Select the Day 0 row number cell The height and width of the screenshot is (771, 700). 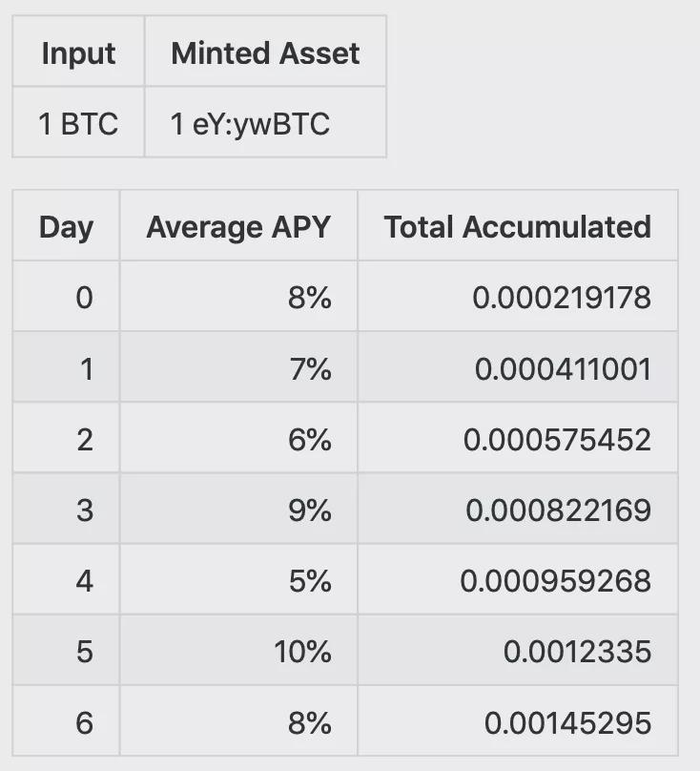tap(66, 297)
